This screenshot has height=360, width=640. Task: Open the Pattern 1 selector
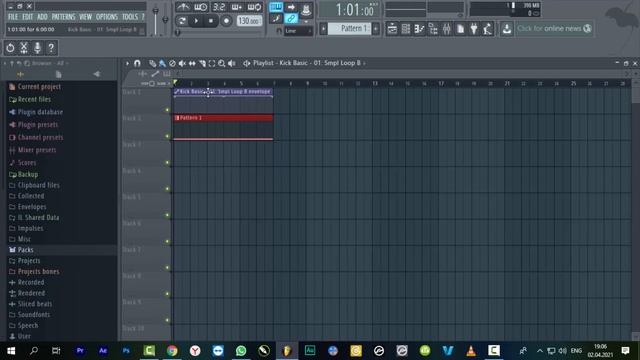pyautogui.click(x=349, y=29)
